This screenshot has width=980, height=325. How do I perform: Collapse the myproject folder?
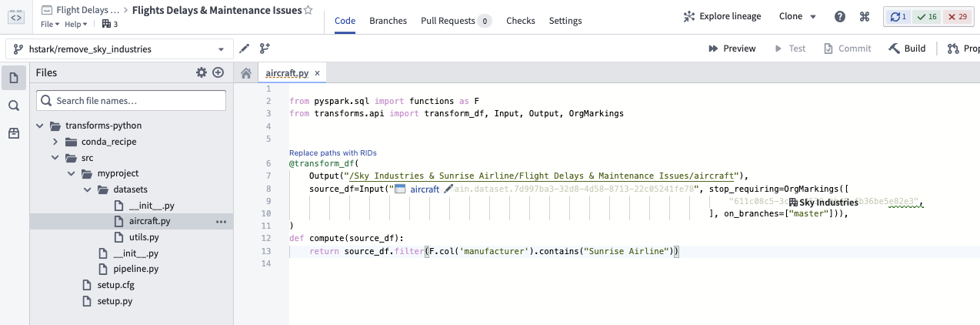tap(71, 173)
